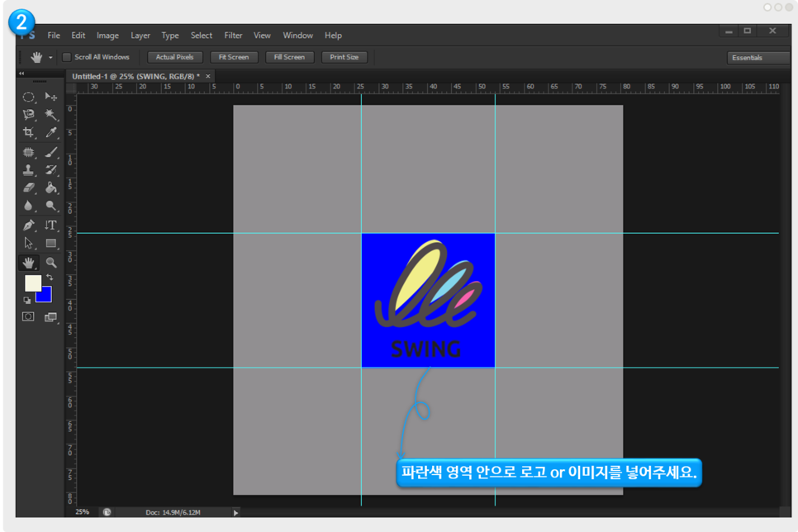798x532 pixels.
Task: Open the Essentials workspace dropdown
Action: point(759,58)
